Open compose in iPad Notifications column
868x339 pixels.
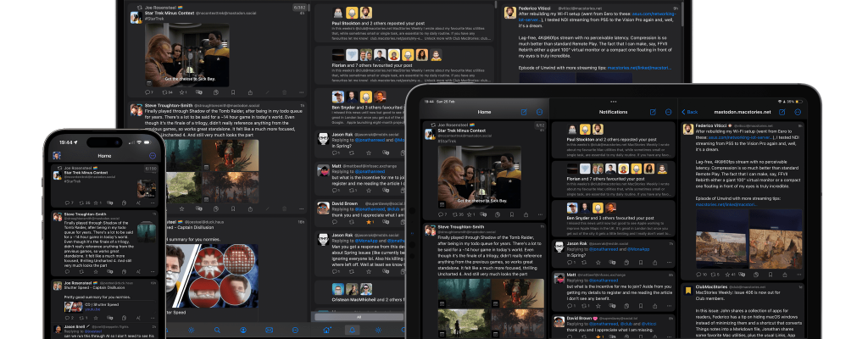(x=653, y=112)
